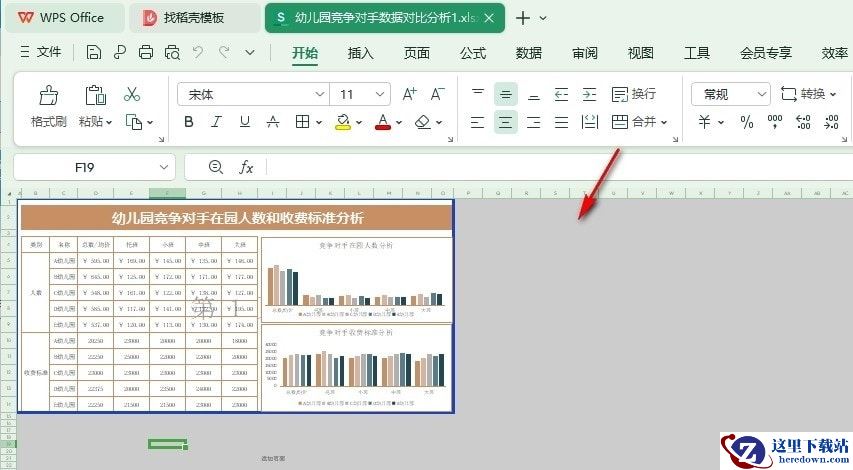This screenshot has width=853, height=470.
Task: Click the Merge cells (合并) icon
Action: [x=620, y=122]
